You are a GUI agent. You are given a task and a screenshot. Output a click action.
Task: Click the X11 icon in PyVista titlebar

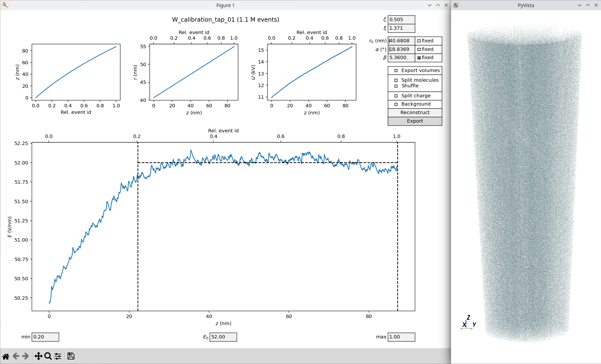(456, 5)
